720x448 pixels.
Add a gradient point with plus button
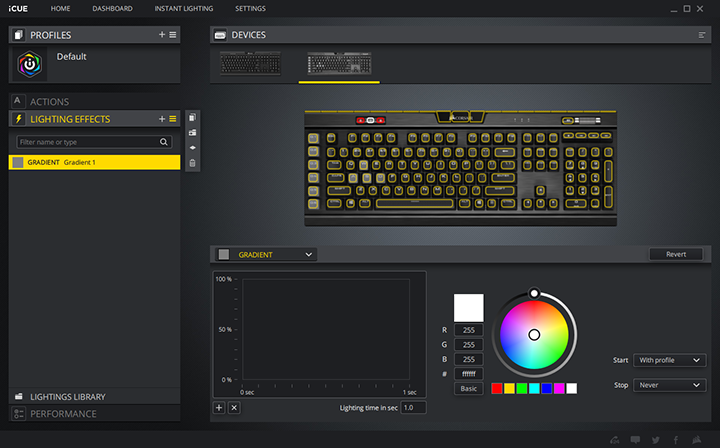[219, 408]
